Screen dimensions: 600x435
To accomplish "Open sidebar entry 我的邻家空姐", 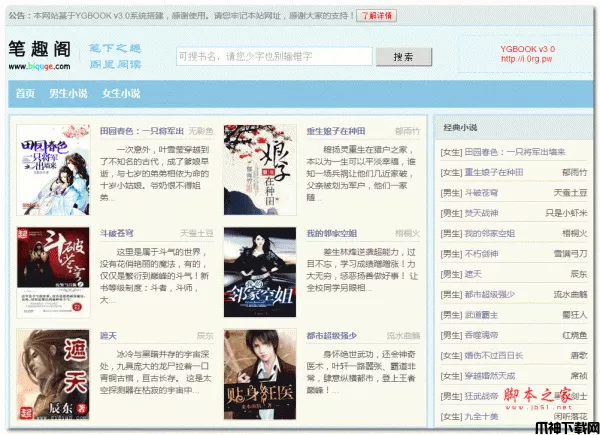I will [489, 233].
